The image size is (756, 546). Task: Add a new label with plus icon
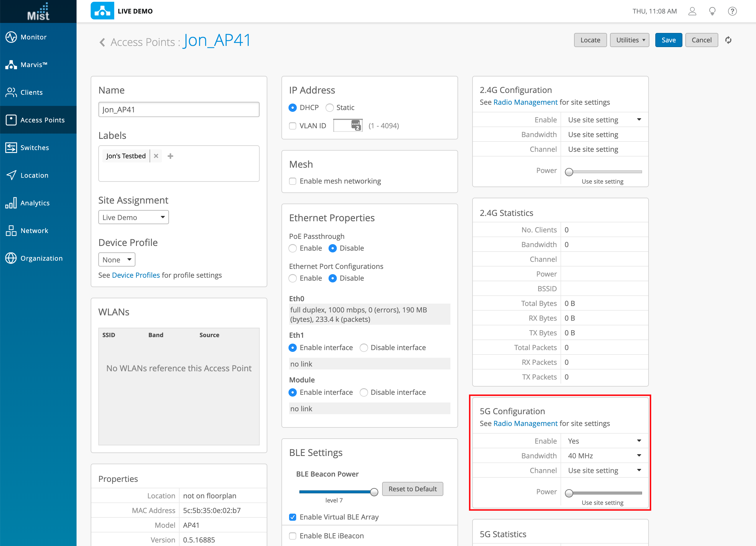(170, 156)
